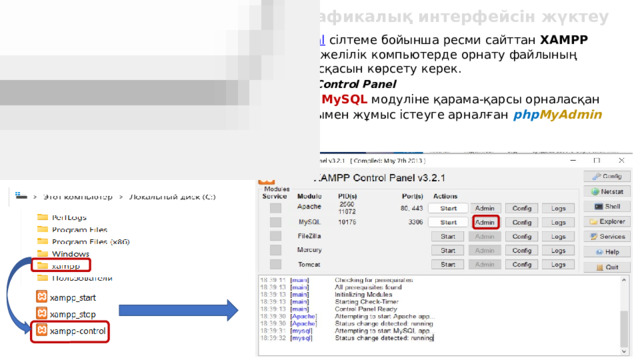Viewport: 640px width, 360px height.
Task: Select the Windows folder
Action: click(63, 254)
